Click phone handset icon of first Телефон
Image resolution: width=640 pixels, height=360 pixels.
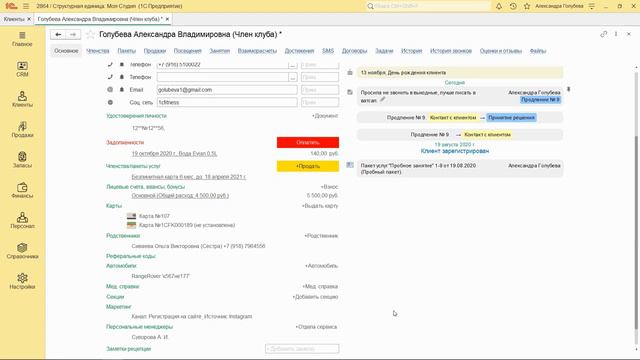(x=110, y=64)
